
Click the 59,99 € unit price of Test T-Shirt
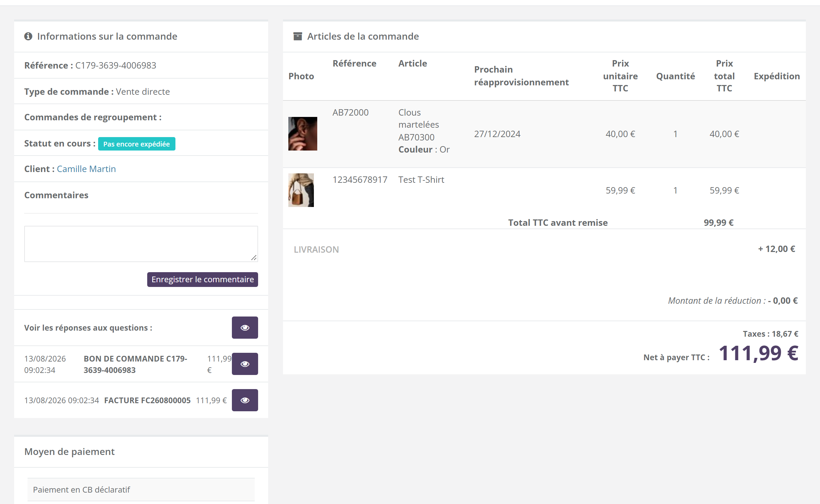click(x=620, y=191)
